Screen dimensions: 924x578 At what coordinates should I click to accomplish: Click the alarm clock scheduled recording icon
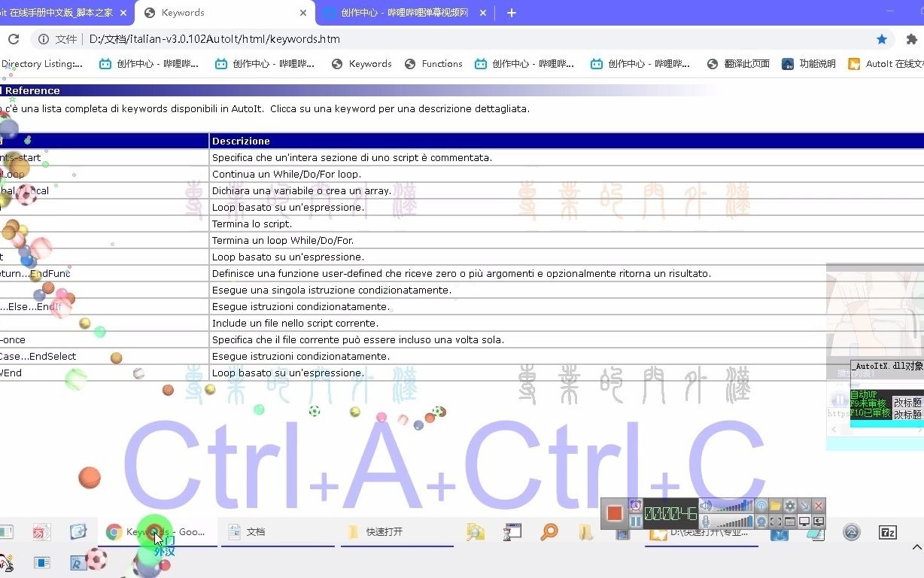tap(636, 505)
